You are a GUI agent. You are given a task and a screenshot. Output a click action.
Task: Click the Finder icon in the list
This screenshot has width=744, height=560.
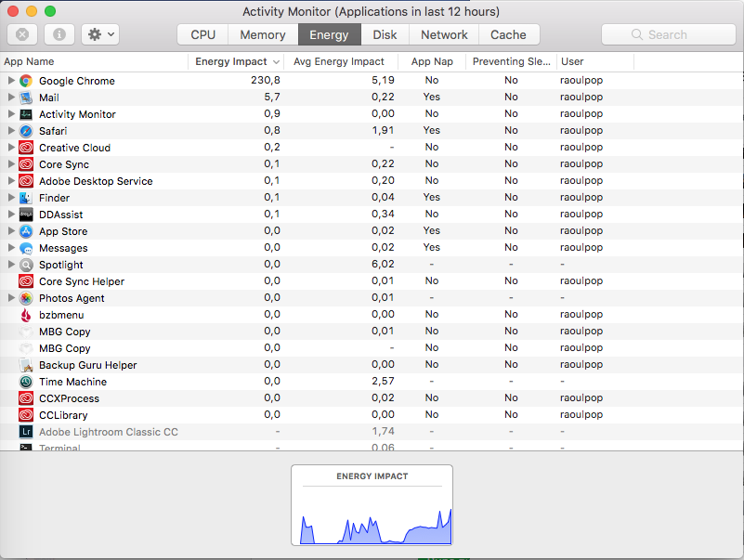pos(26,198)
